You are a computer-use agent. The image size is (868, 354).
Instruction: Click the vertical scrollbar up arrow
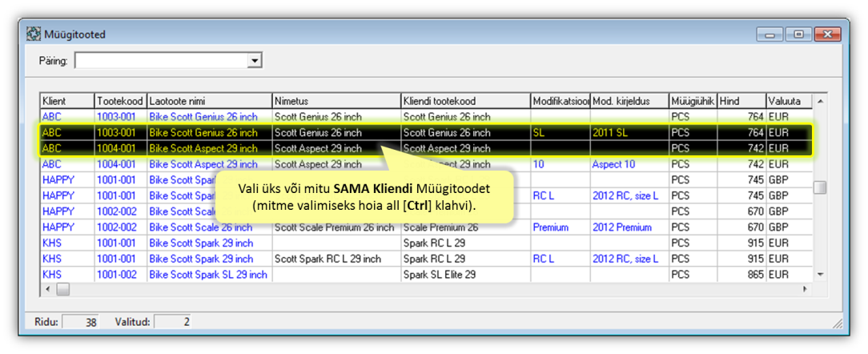821,102
